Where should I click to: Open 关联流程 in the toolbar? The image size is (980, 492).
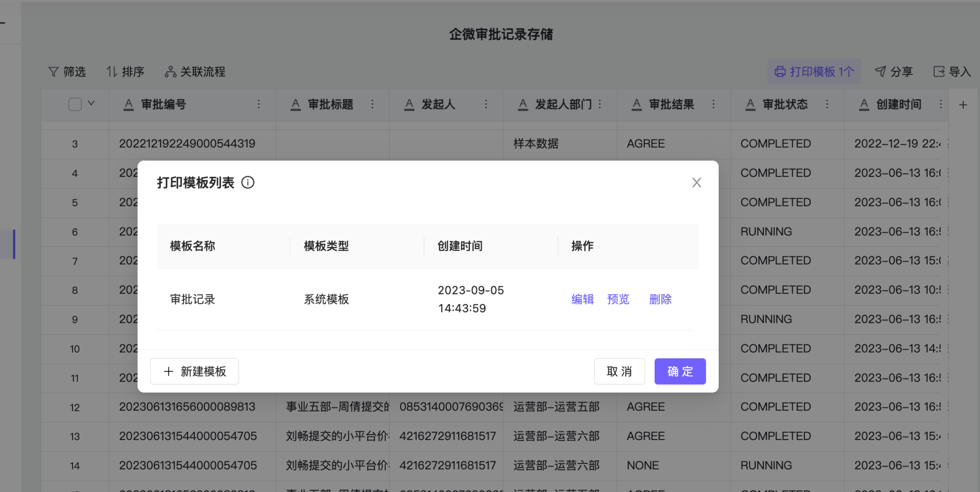[x=195, y=72]
